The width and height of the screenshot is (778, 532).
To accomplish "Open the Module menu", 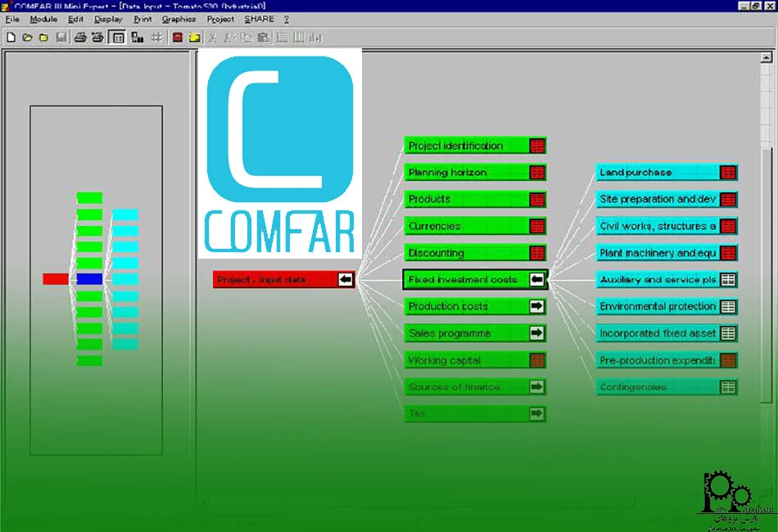I will tap(43, 19).
